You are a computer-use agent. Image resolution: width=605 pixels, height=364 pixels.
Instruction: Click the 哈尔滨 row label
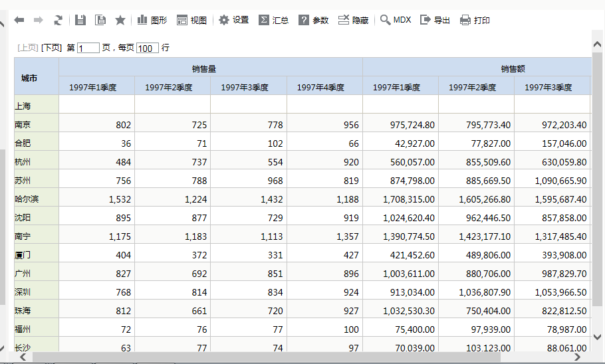pyautogui.click(x=37, y=197)
